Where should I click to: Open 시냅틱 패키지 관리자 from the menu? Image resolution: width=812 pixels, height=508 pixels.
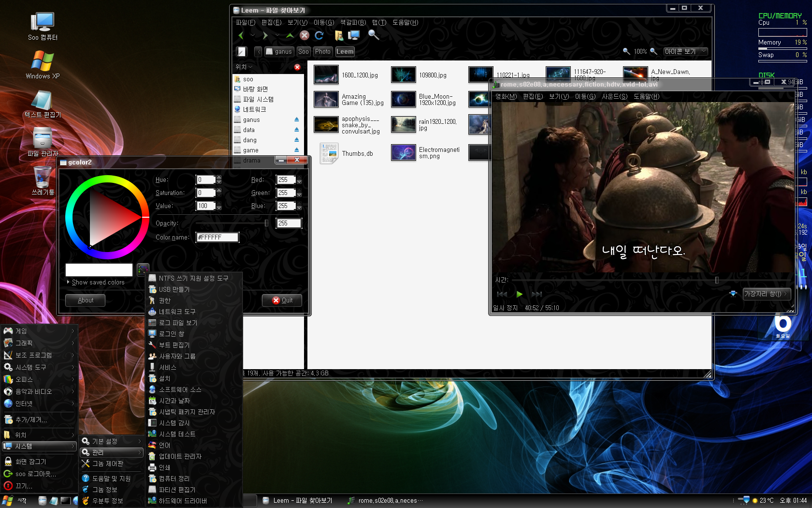pyautogui.click(x=193, y=412)
